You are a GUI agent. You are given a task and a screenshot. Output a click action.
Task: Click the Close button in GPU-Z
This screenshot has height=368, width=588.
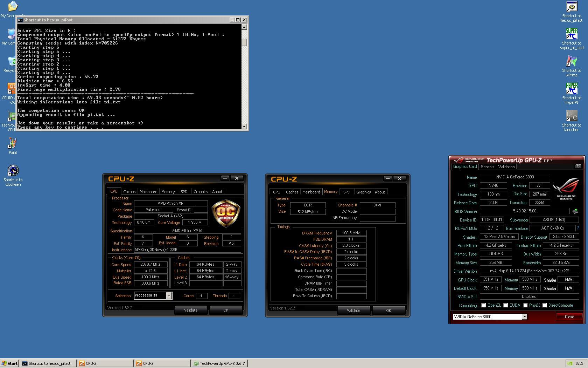tap(569, 317)
